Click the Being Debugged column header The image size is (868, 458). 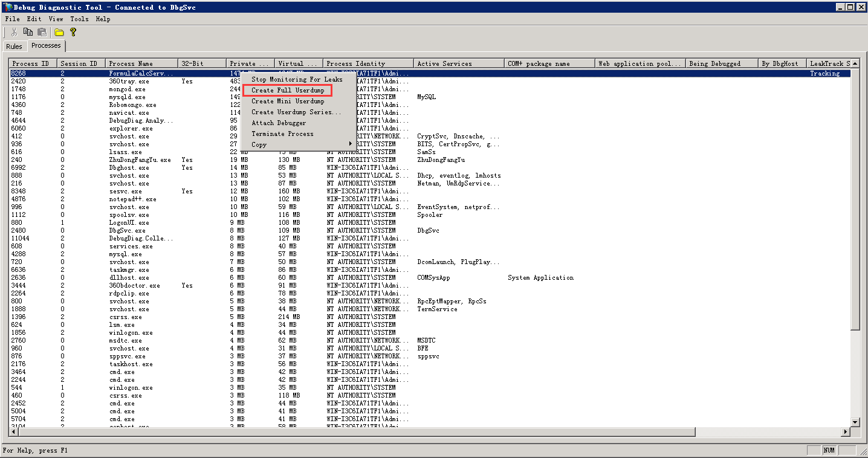[722, 63]
